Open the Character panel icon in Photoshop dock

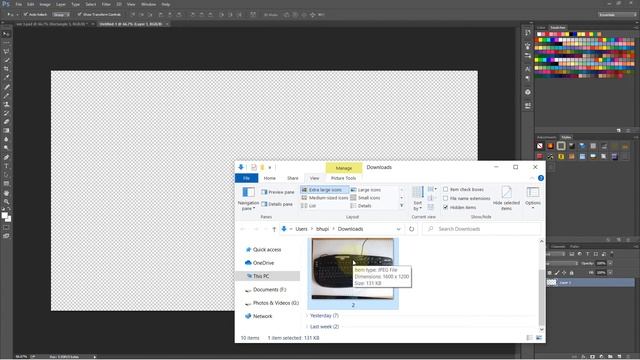[x=528, y=69]
